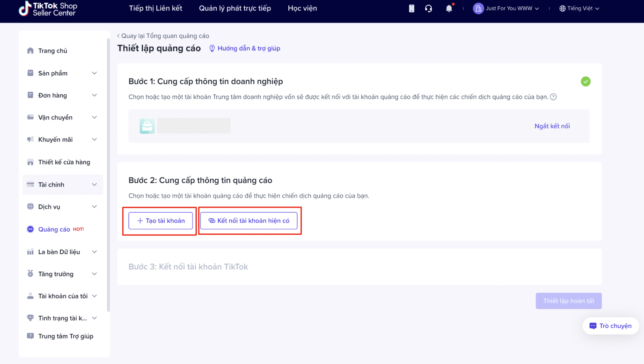
Task: Click the business center briefcase icon
Action: [147, 126]
